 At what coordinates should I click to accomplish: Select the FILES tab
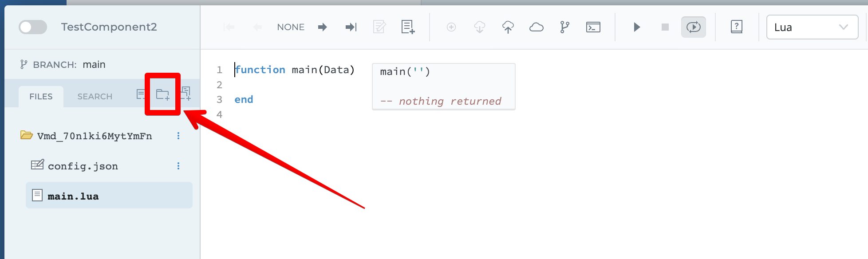41,96
